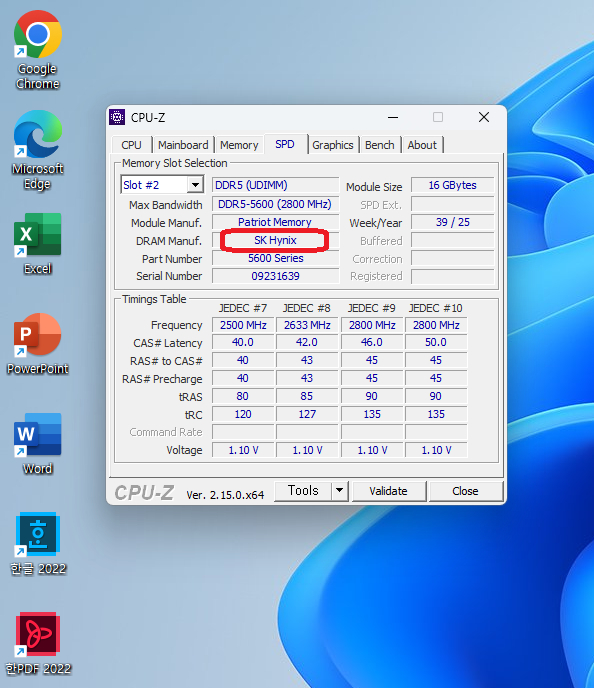594x688 pixels.
Task: Click the empty Buffered field
Action: pos(452,240)
